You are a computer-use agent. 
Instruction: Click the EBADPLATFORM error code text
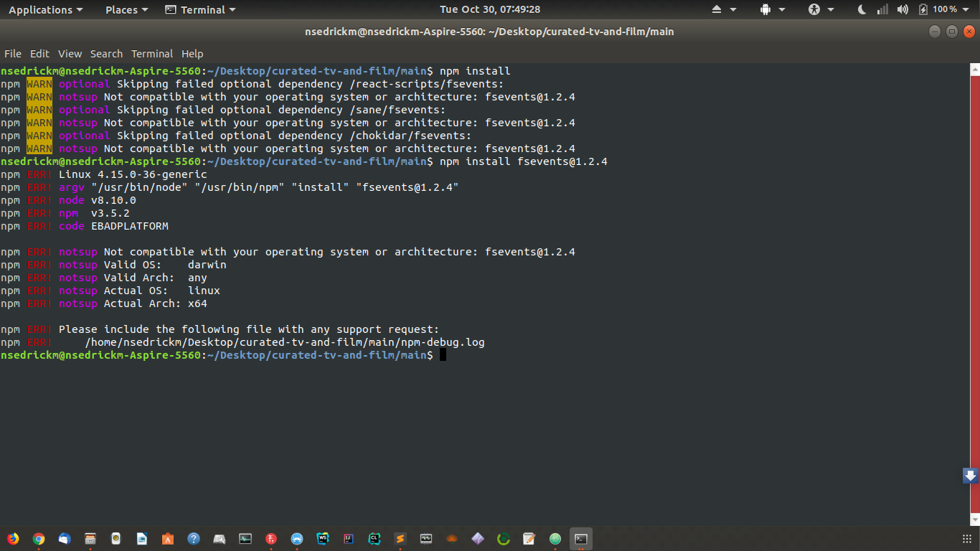(x=130, y=226)
